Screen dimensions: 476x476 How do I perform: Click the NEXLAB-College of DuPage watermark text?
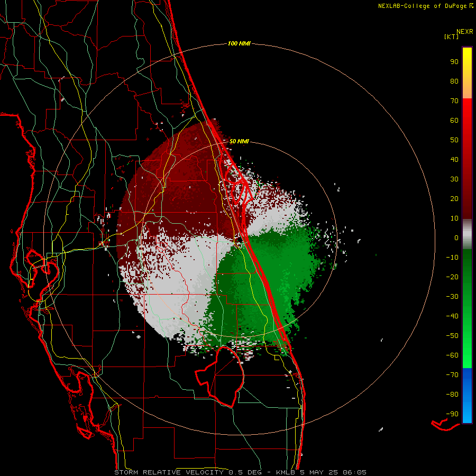pyautogui.click(x=425, y=6)
